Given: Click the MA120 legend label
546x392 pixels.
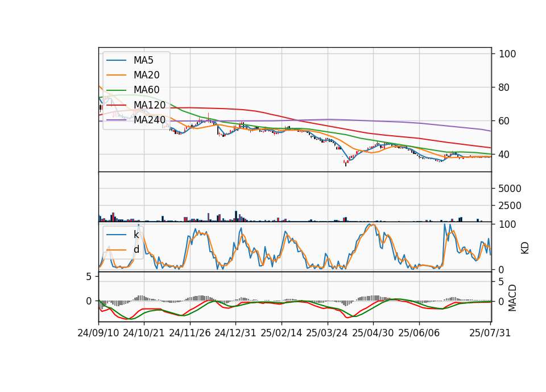Looking at the screenshot, I should pyautogui.click(x=150, y=105).
